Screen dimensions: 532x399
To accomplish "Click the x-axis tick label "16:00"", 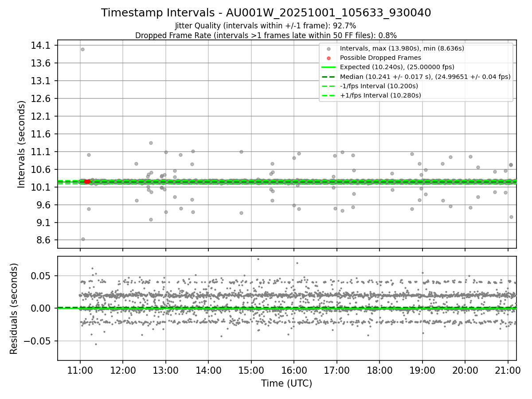I will [x=294, y=370].
